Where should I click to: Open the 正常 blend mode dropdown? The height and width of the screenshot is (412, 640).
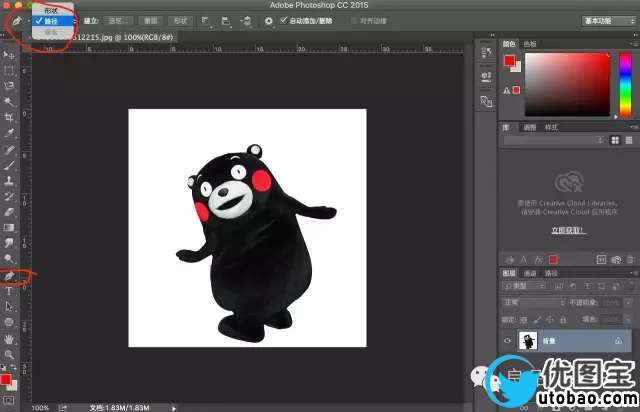(x=534, y=303)
